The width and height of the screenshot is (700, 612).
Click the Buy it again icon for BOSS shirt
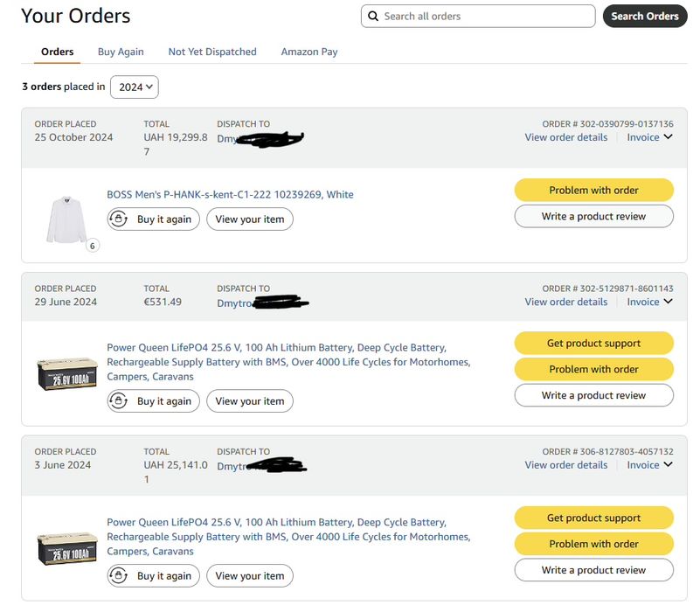(119, 219)
